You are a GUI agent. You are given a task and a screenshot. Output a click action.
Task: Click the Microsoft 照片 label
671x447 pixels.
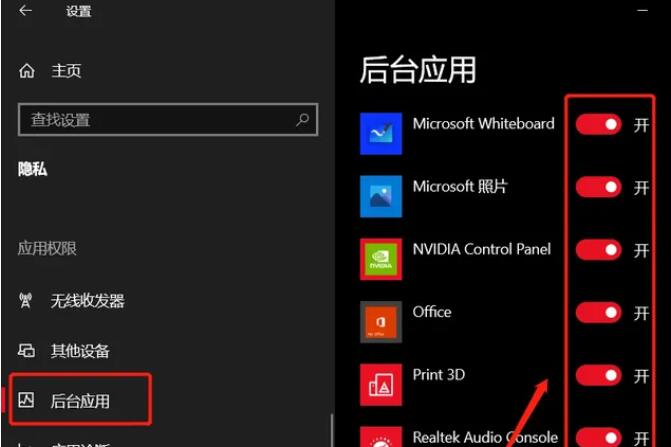[460, 186]
